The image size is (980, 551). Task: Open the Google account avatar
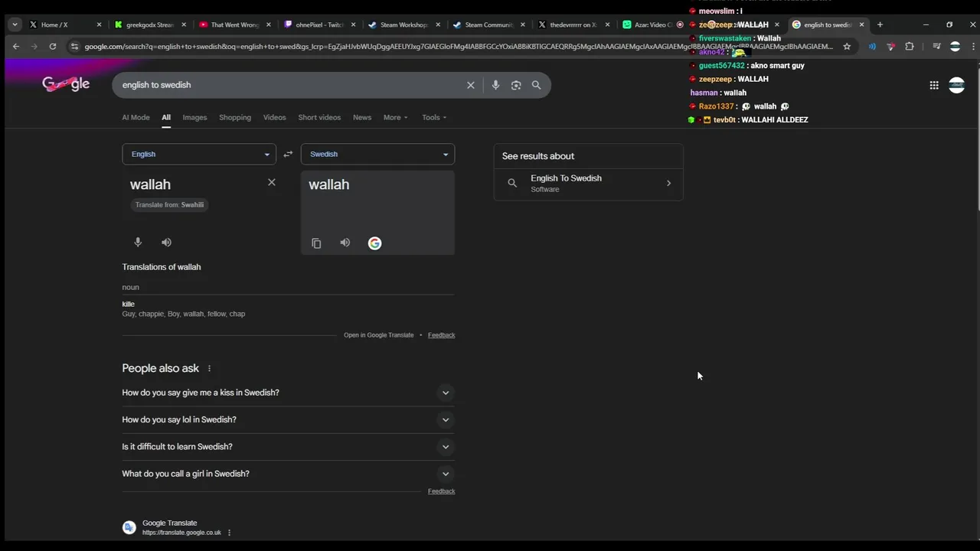point(956,85)
